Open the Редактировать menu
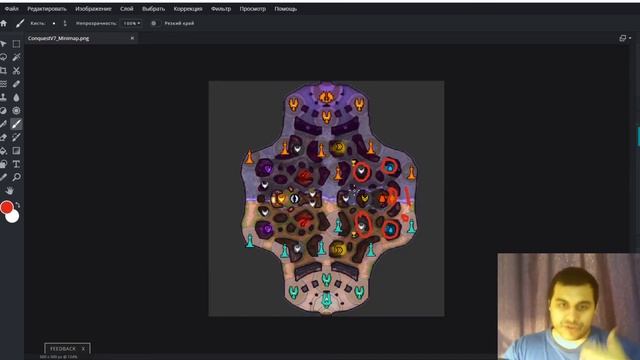 (x=47, y=9)
